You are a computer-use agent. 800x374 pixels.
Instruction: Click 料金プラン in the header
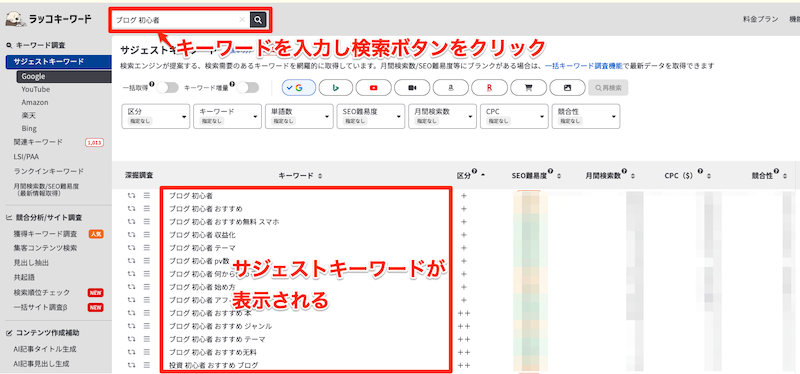(760, 19)
